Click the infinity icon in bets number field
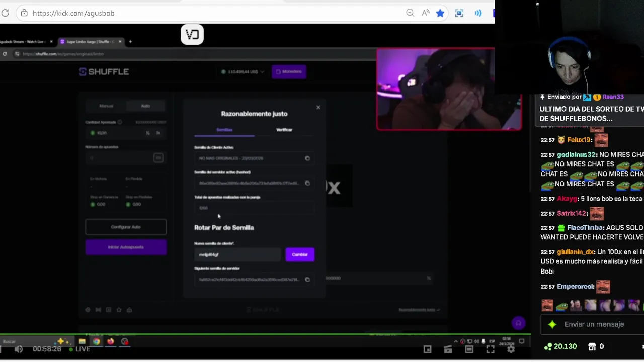The height and width of the screenshot is (362, 644). 158,158
